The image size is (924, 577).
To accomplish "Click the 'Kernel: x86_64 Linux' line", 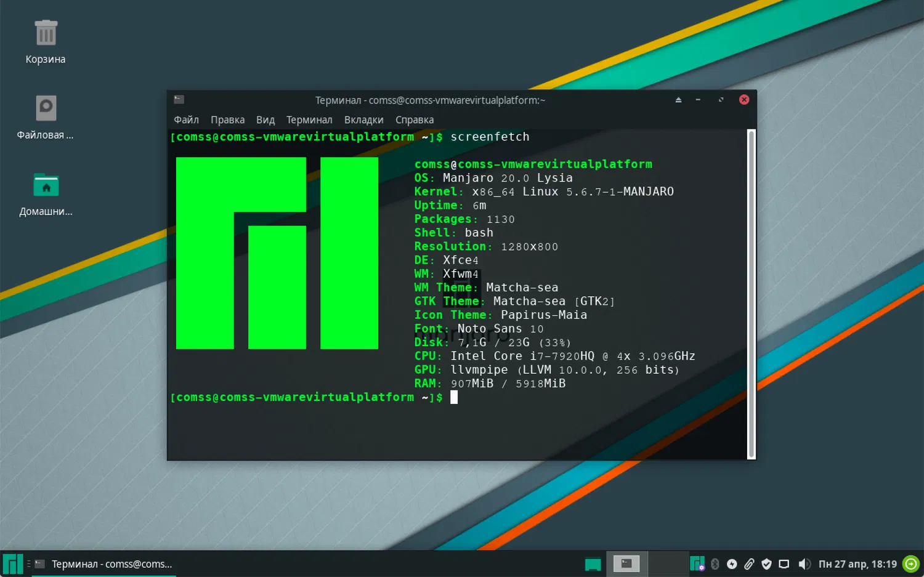I will (x=544, y=192).
